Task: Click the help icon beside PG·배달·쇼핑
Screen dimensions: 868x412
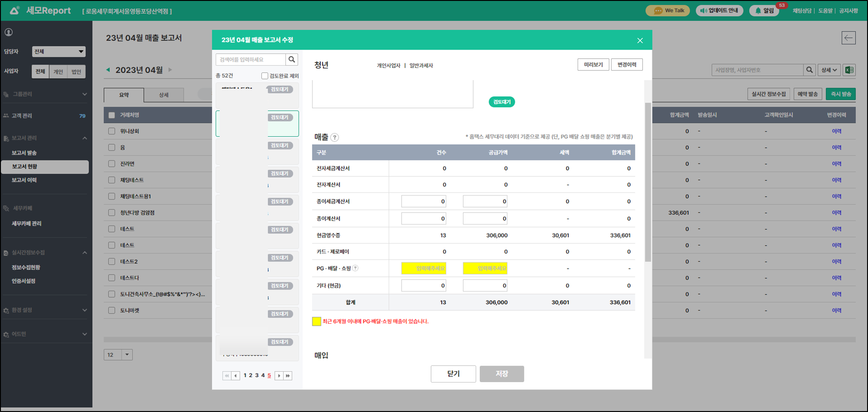Action: point(355,268)
